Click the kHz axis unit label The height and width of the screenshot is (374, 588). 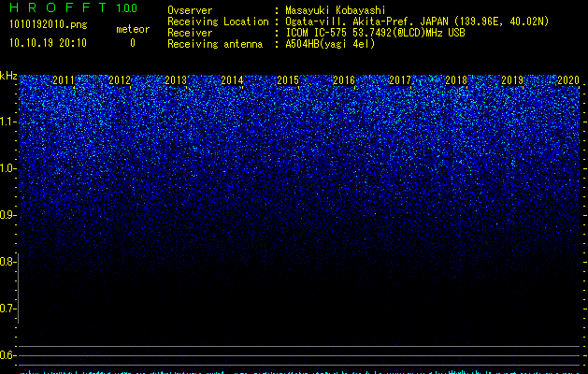tap(8, 76)
